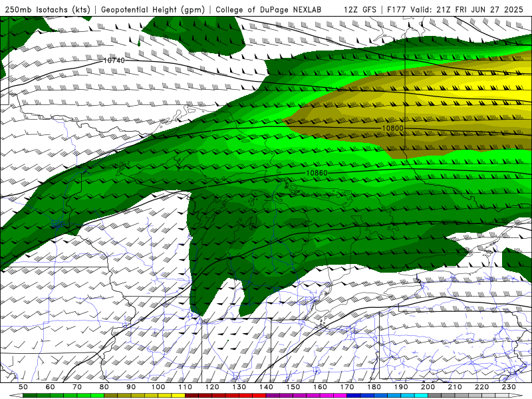Click the '12Z GFS' model run text
Image resolution: width=532 pixels, height=399 pixels.
[360, 9]
